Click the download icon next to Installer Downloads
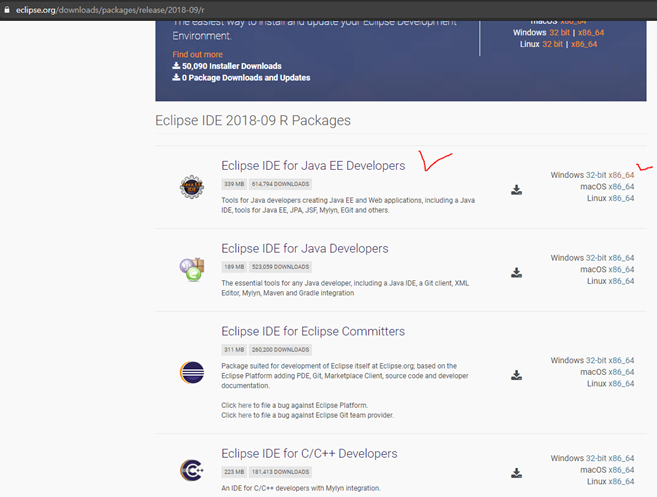This screenshot has height=497, width=657. 176,66
